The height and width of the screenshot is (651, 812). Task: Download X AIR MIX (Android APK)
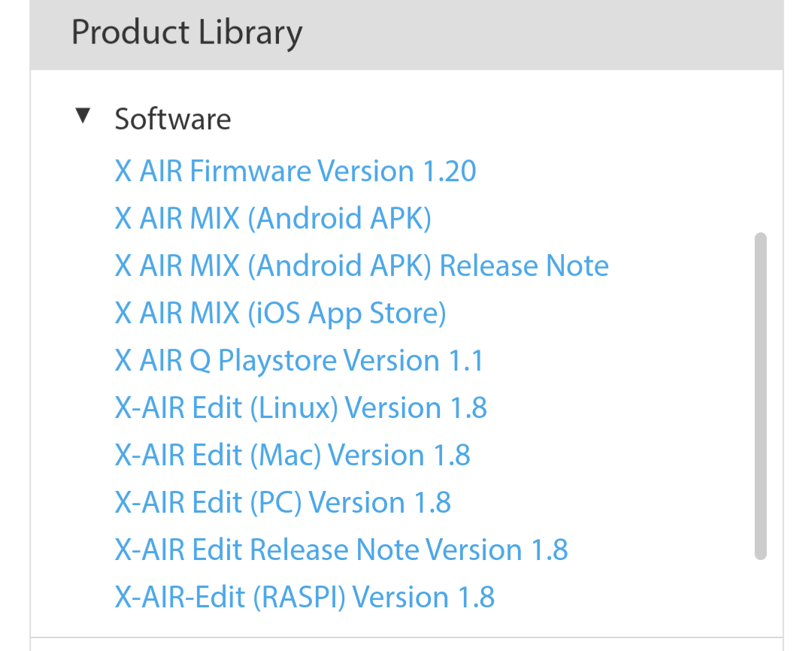point(273,219)
